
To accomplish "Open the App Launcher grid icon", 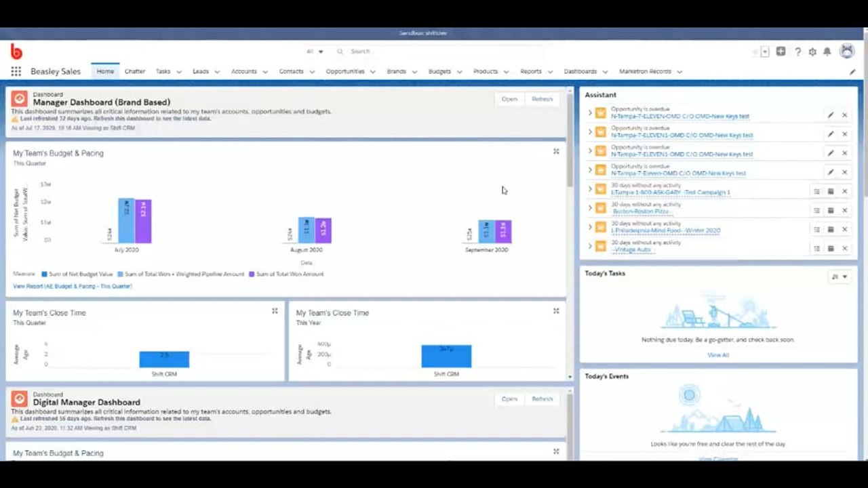I will point(16,71).
